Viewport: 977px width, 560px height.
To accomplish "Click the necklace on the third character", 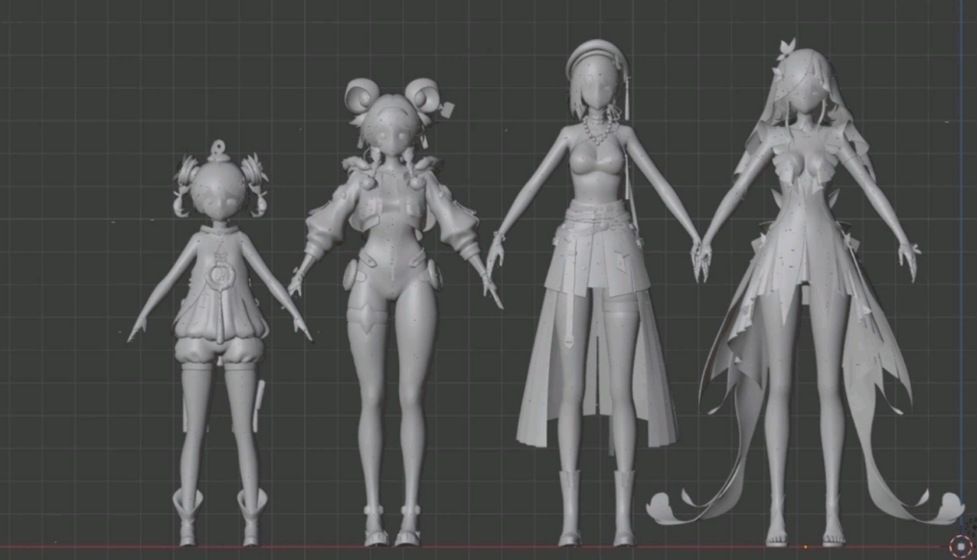I will [x=597, y=130].
